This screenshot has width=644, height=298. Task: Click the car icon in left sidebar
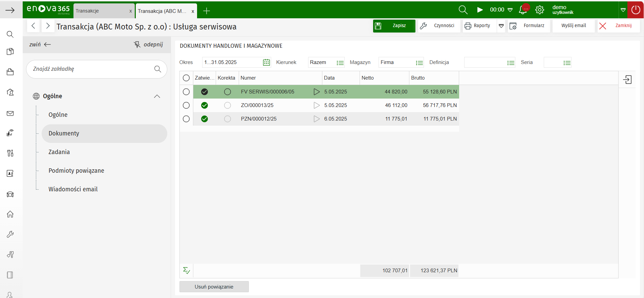(10, 194)
